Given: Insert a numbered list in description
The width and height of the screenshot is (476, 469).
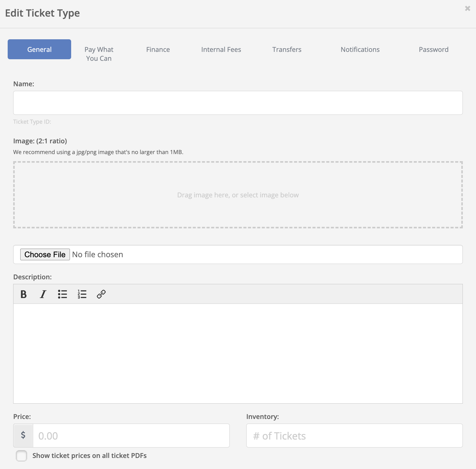Looking at the screenshot, I should (82, 294).
